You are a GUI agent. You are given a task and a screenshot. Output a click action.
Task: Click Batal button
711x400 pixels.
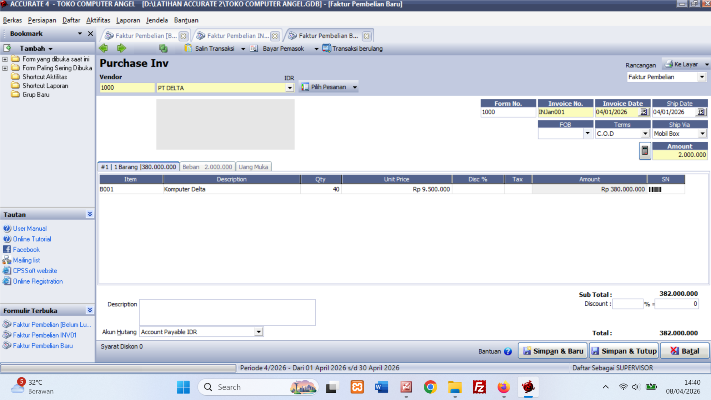(x=685, y=351)
